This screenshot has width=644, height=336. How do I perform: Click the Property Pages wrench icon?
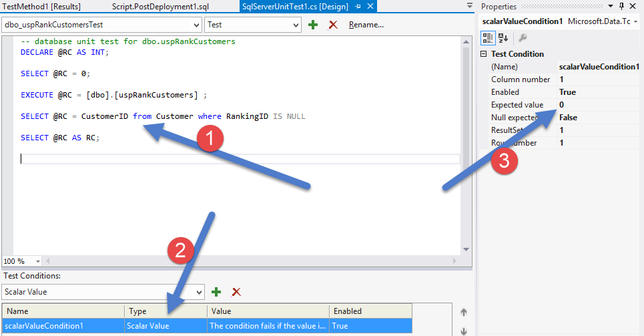click(523, 38)
